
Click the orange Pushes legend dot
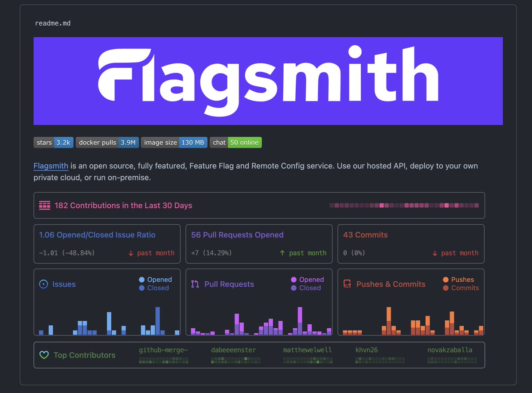(446, 280)
